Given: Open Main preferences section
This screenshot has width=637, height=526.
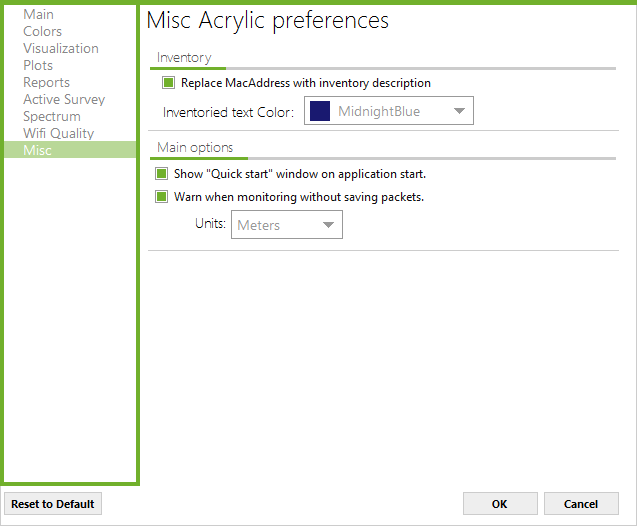Looking at the screenshot, I should pos(39,15).
